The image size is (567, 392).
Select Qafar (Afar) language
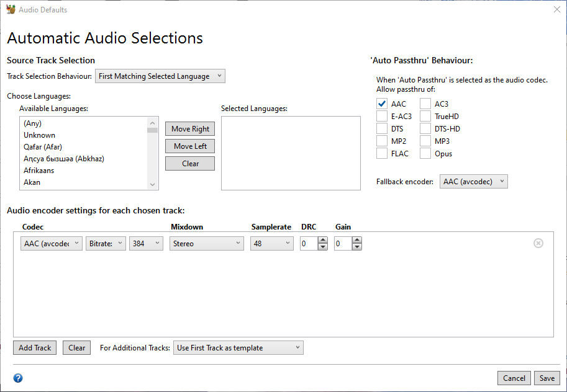pyautogui.click(x=84, y=146)
